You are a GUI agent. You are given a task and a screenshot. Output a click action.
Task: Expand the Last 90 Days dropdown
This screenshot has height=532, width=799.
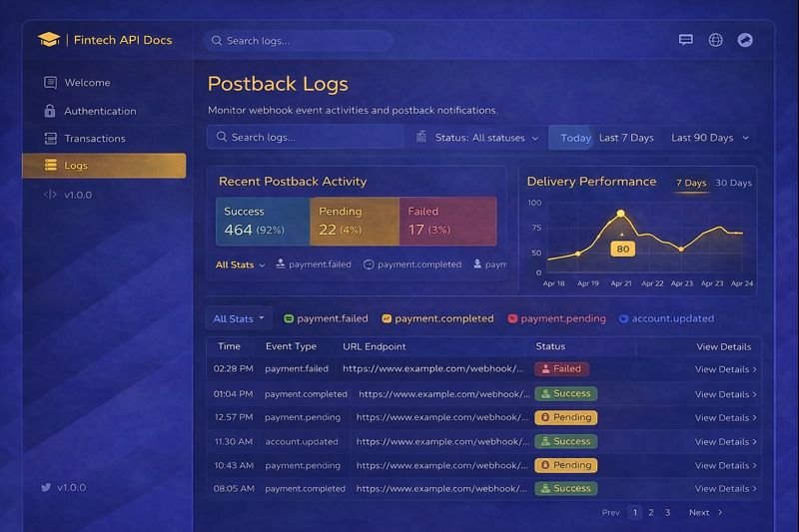click(x=709, y=138)
